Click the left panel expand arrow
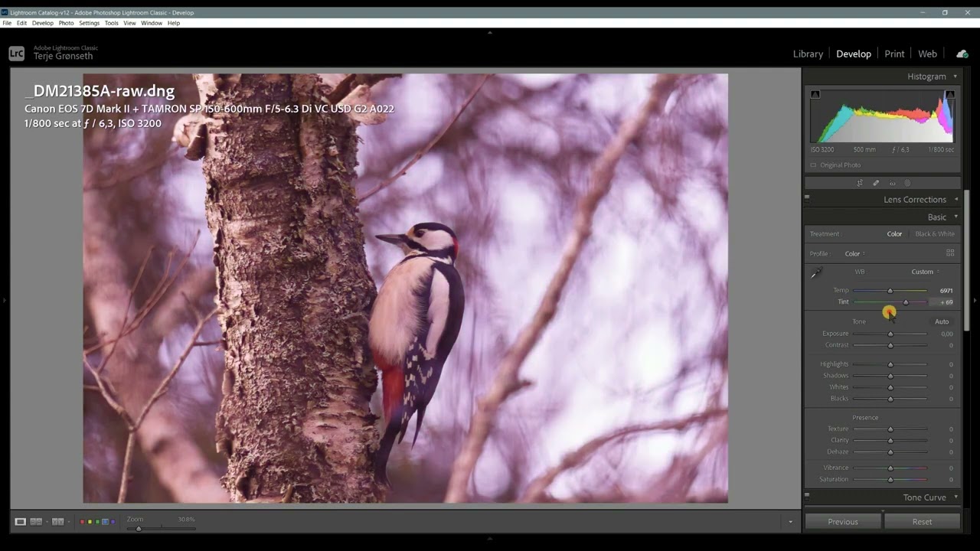Image resolution: width=980 pixels, height=551 pixels. [x=4, y=301]
